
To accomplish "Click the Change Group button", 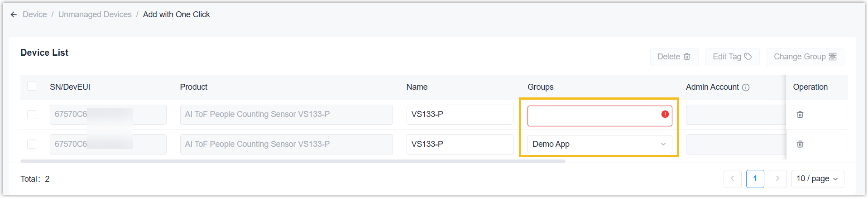I will tap(805, 57).
